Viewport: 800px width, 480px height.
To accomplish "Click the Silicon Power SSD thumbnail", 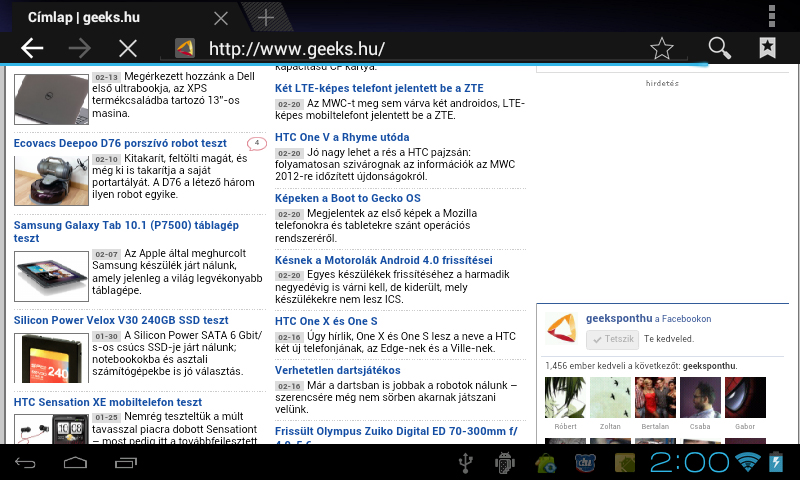I will (x=51, y=358).
